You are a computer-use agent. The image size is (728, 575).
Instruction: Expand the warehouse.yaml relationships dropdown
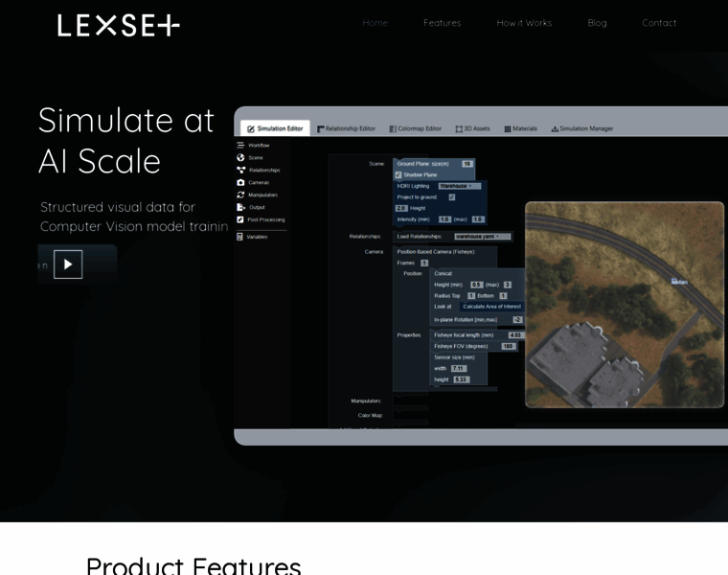pyautogui.click(x=483, y=236)
